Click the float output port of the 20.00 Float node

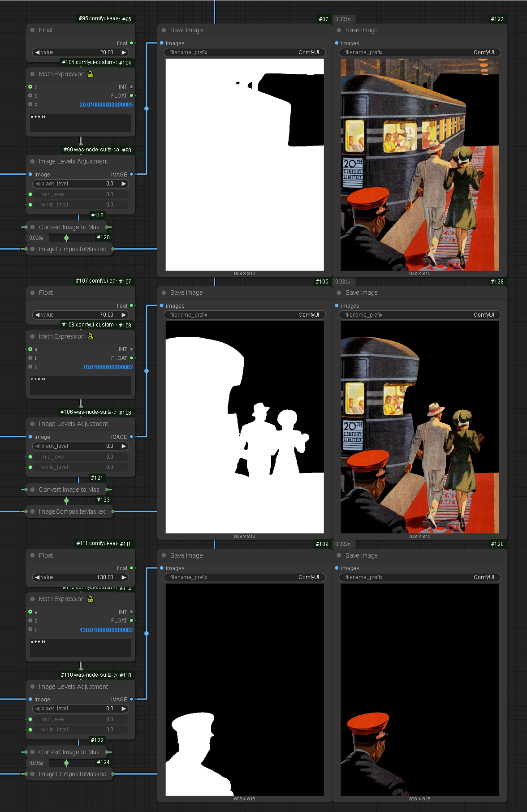point(131,43)
